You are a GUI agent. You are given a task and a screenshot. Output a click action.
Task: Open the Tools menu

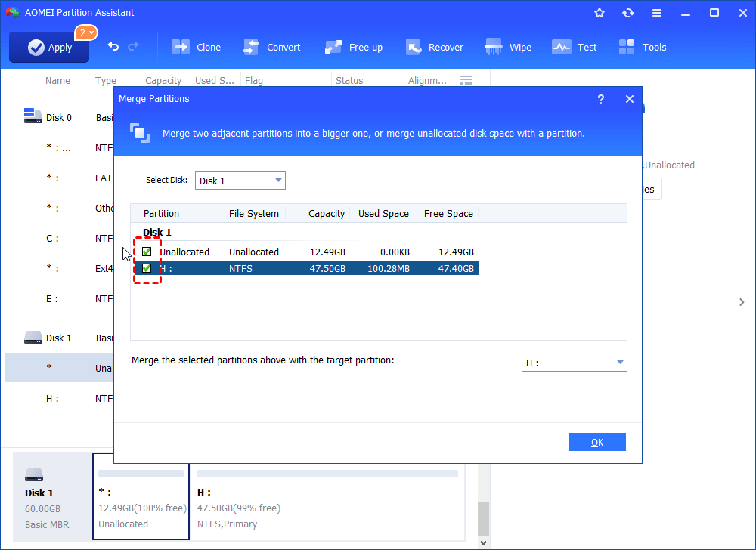(x=642, y=47)
